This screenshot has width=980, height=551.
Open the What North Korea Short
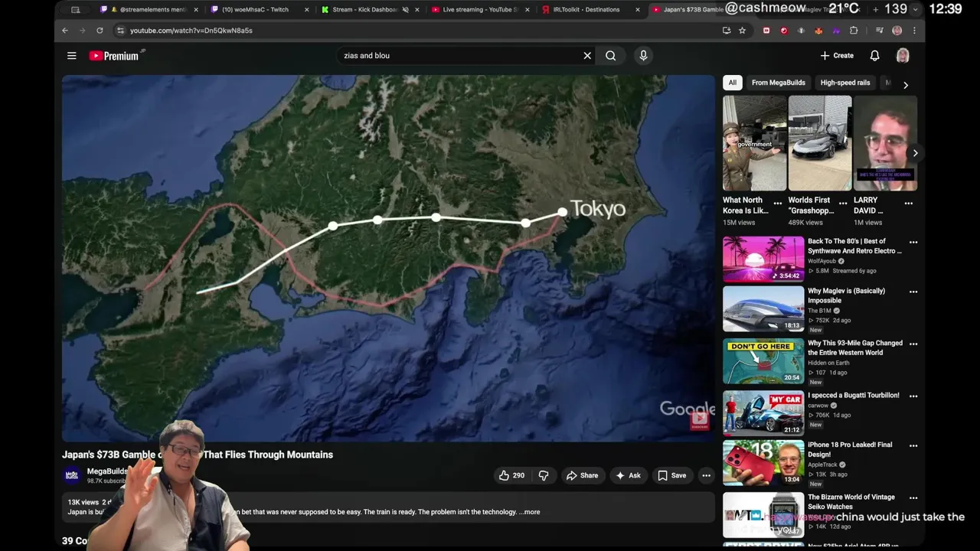[x=754, y=143]
